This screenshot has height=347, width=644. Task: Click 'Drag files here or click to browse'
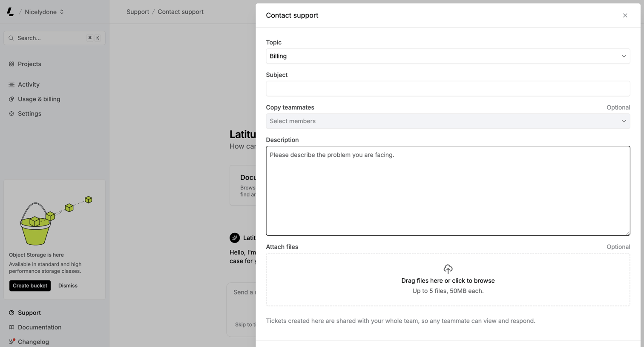click(x=448, y=280)
